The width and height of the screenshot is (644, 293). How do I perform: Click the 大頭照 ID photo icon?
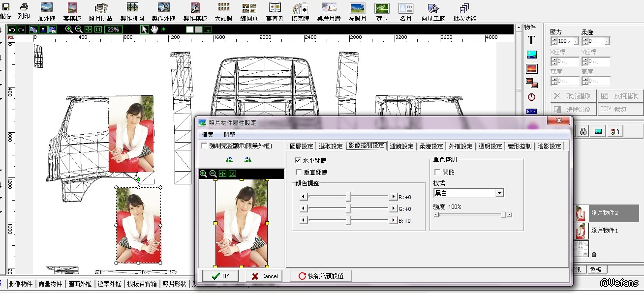[224, 11]
